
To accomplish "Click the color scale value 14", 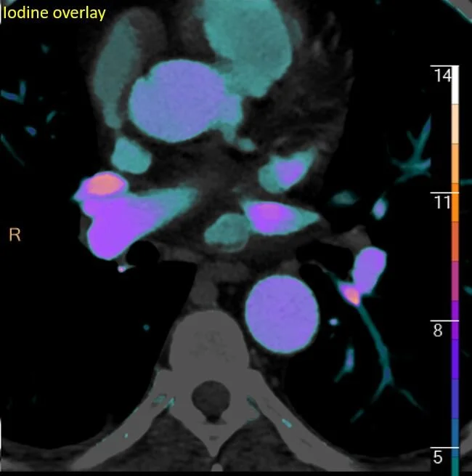I will pos(442,76).
